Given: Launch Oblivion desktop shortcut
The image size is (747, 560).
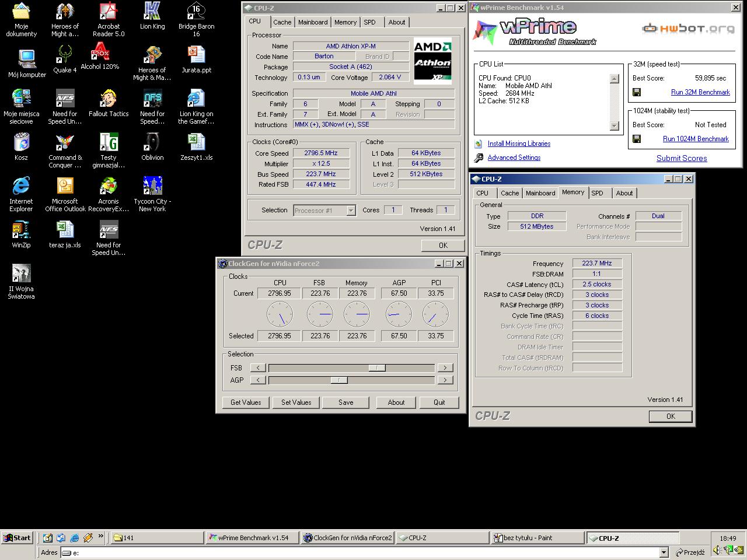Looking at the screenshot, I should 152,147.
